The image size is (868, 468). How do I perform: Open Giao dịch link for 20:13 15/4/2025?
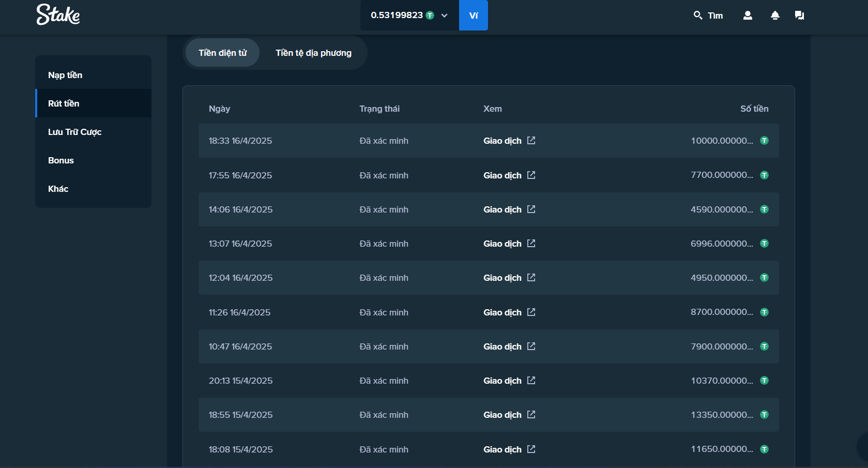502,381
